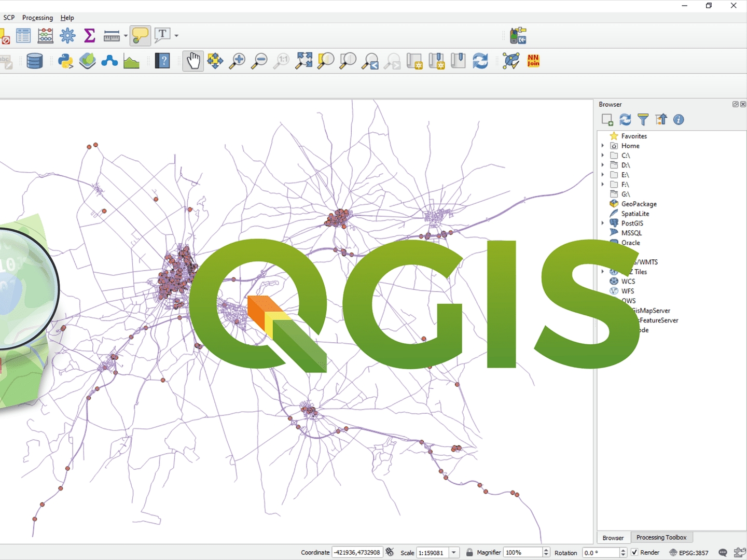
Task: Open the attribute table icon
Action: [x=23, y=36]
